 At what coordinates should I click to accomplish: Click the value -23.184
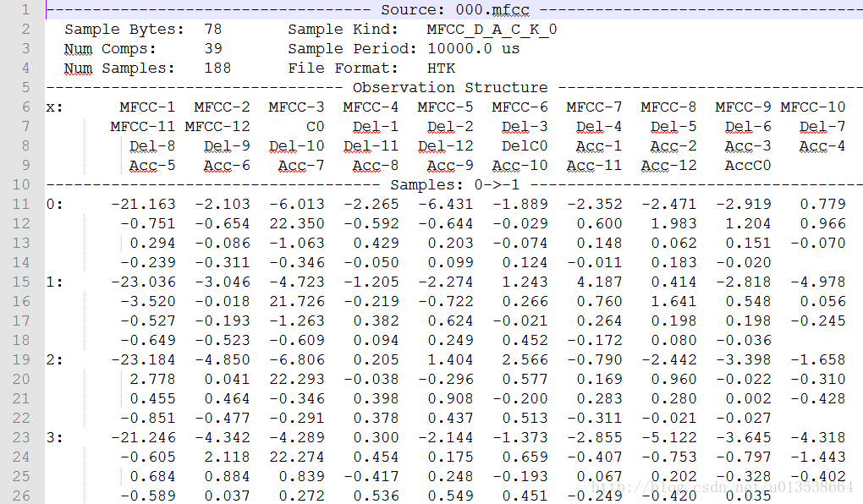143,360
